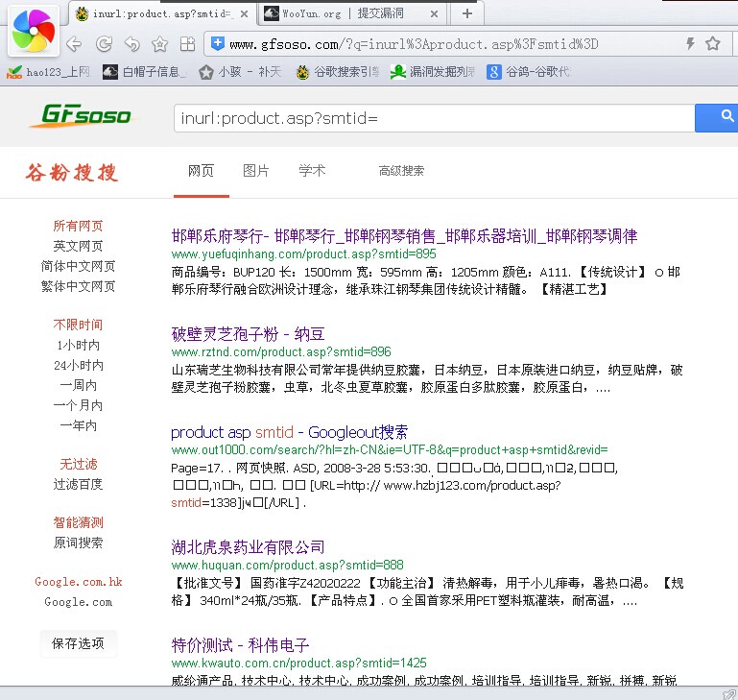Click the undo closed tab icon
The height and width of the screenshot is (700, 738).
(131, 44)
